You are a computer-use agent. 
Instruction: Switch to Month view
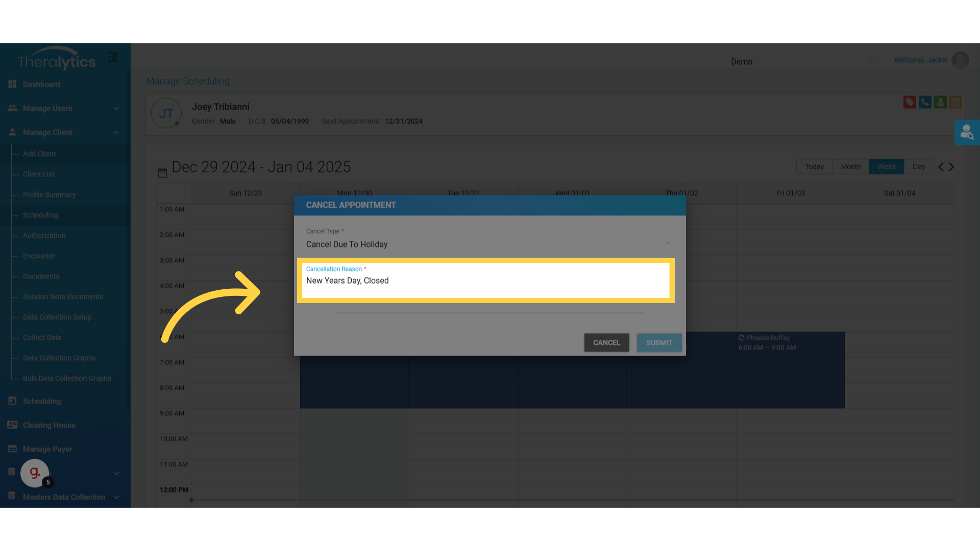[850, 167]
